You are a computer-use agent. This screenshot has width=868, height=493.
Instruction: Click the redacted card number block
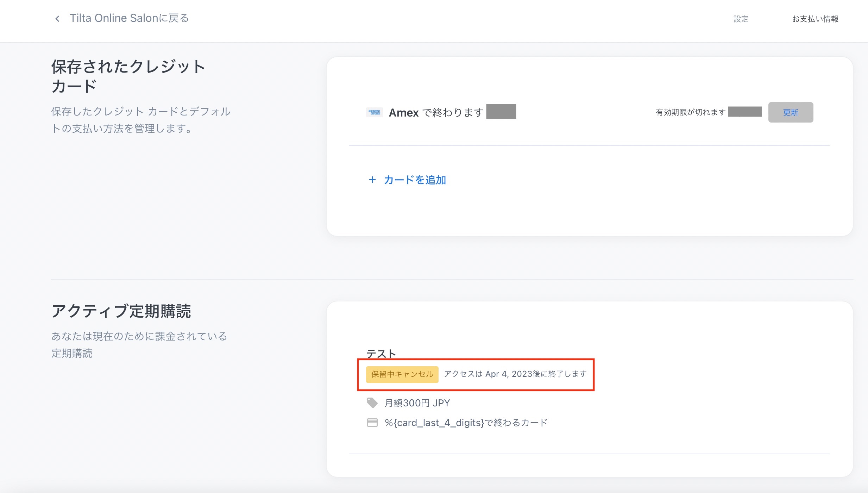tap(501, 112)
